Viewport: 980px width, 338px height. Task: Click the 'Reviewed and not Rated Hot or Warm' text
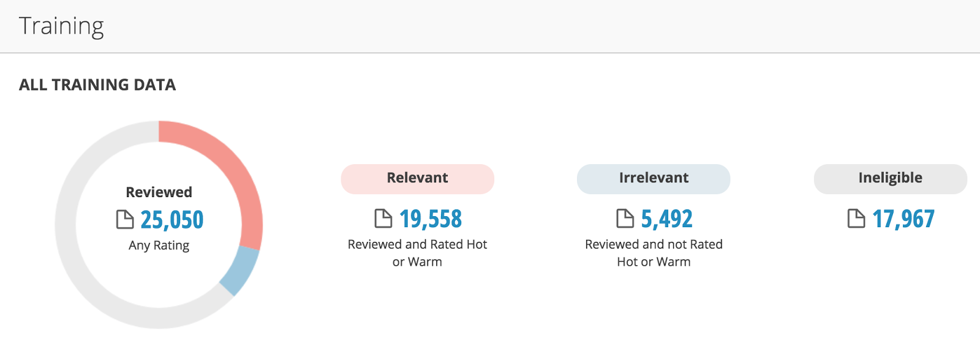[654, 253]
